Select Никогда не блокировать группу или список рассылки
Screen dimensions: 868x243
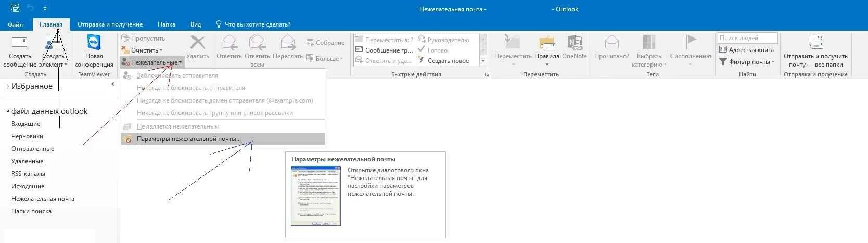point(223,113)
